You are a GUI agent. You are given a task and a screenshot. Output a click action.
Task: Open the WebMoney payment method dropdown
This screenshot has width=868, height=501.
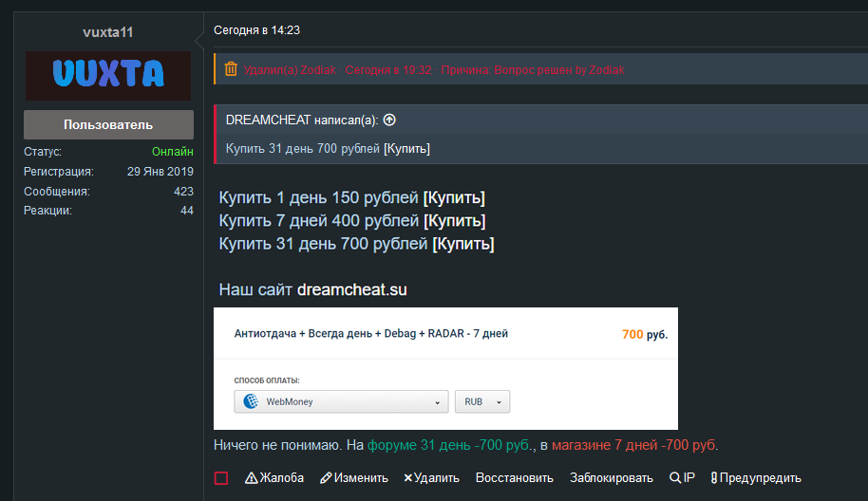coord(342,401)
